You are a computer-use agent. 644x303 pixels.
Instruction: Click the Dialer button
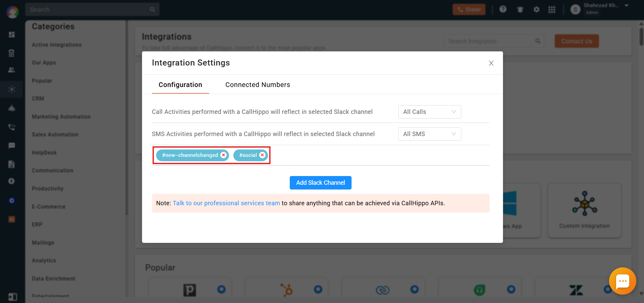(469, 9)
